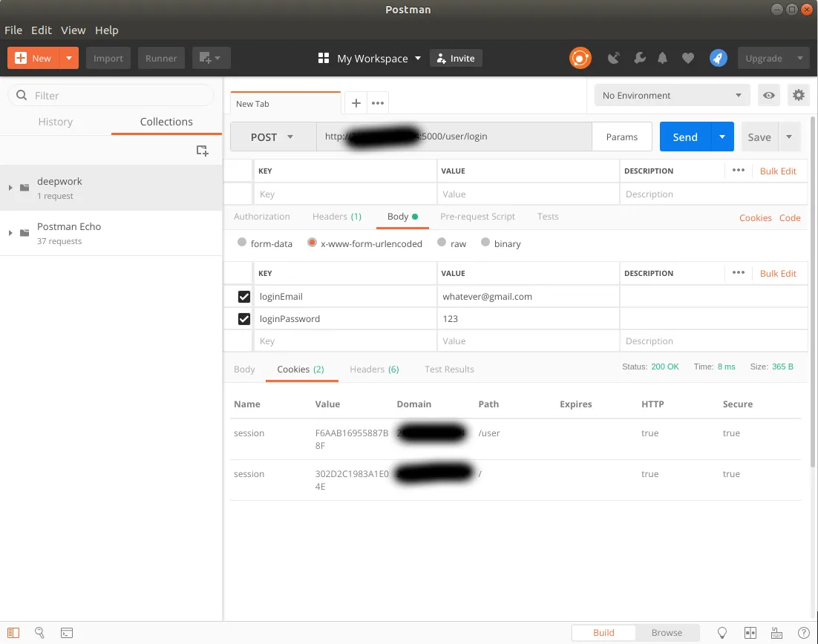Open Save button dropdown arrow

click(789, 137)
